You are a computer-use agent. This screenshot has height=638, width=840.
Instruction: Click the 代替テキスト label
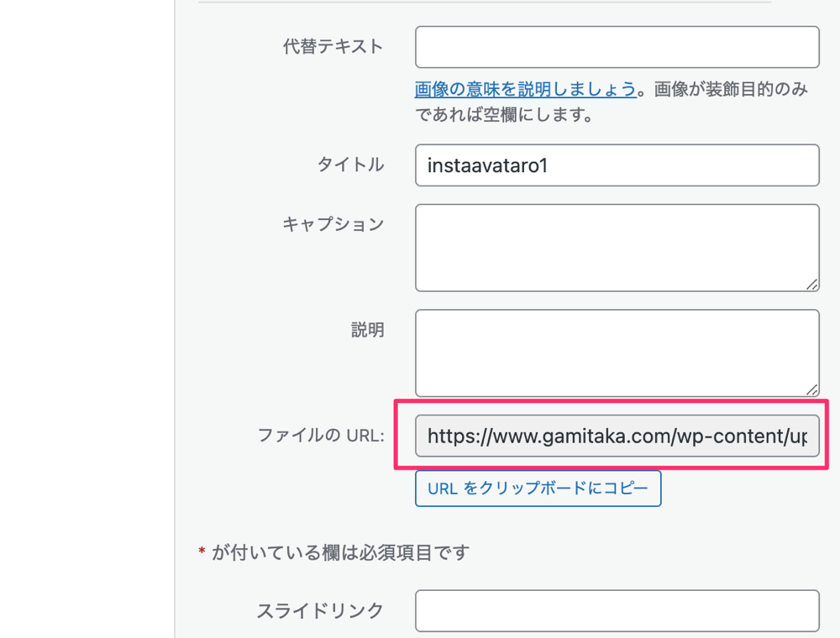coord(333,46)
